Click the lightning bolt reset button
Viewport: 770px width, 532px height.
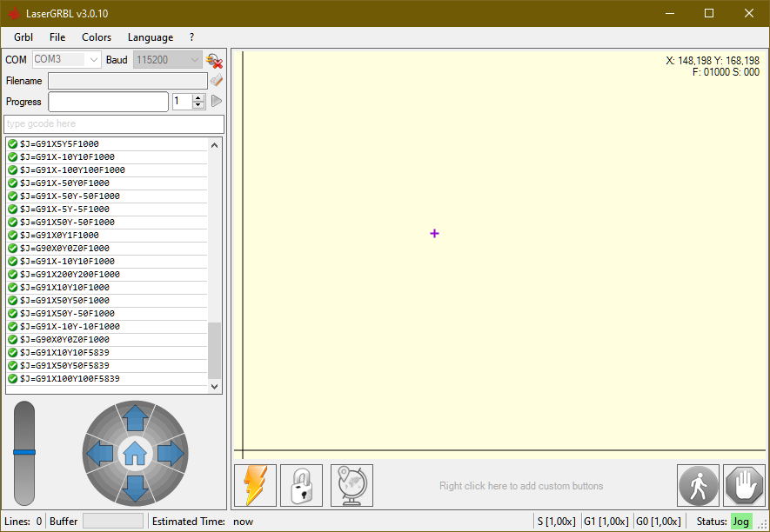(255, 485)
